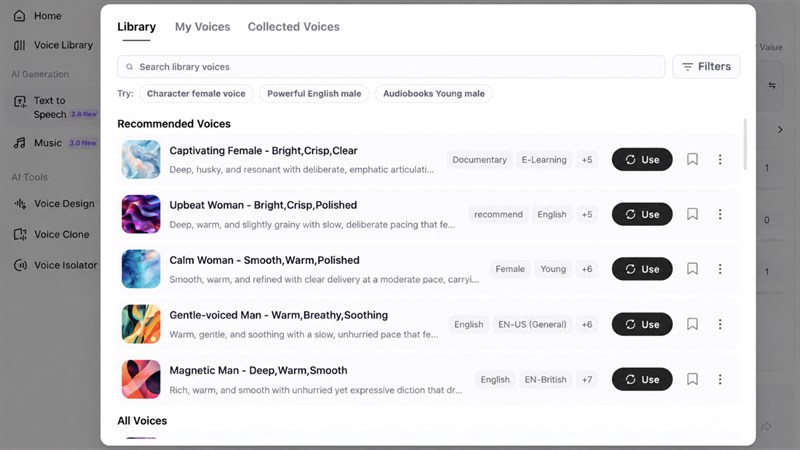Switch to the Collected Voices tab
Image resolution: width=800 pixels, height=450 pixels.
293,27
